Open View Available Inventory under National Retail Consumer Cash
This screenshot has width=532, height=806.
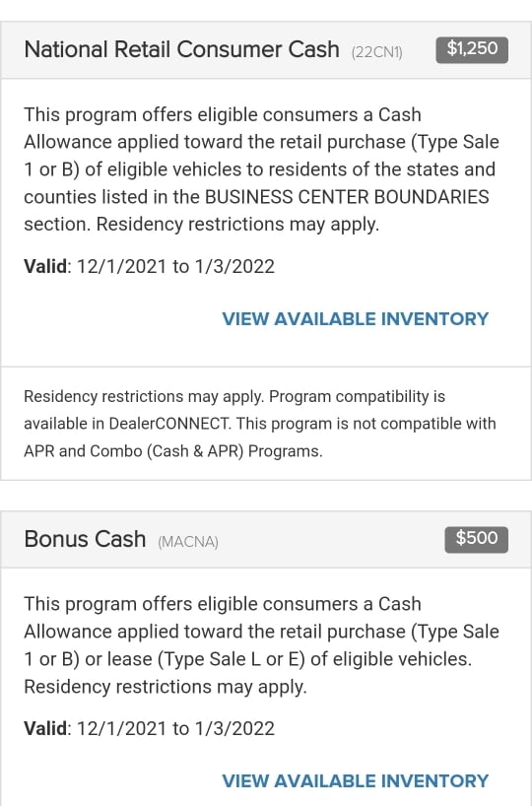[x=356, y=318]
